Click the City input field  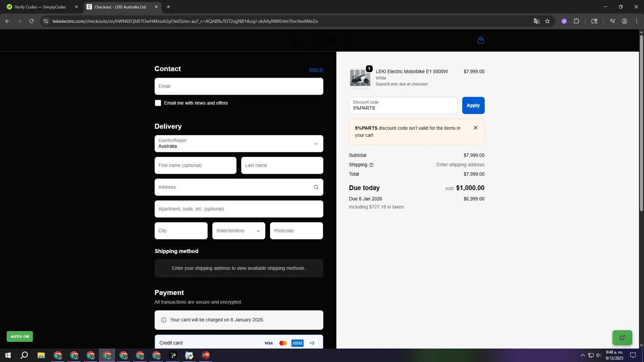(x=181, y=231)
